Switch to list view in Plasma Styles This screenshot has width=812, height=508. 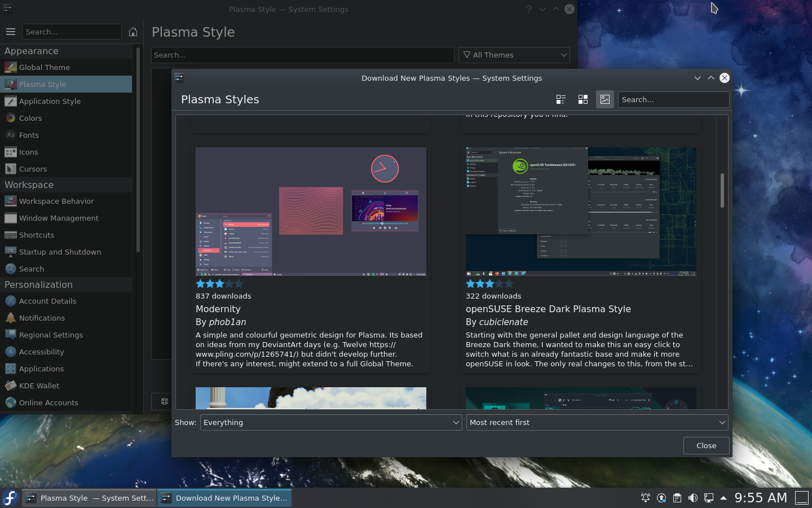[561, 99]
